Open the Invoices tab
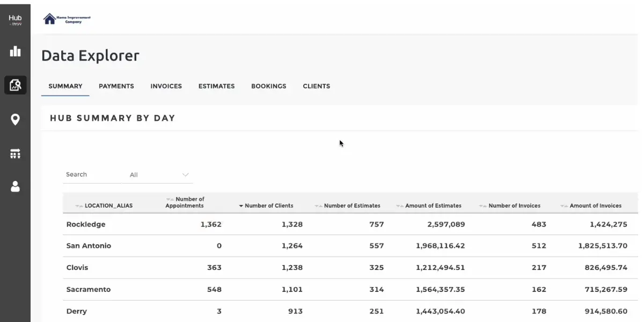Viewport: 644px width, 322px height. tap(166, 86)
